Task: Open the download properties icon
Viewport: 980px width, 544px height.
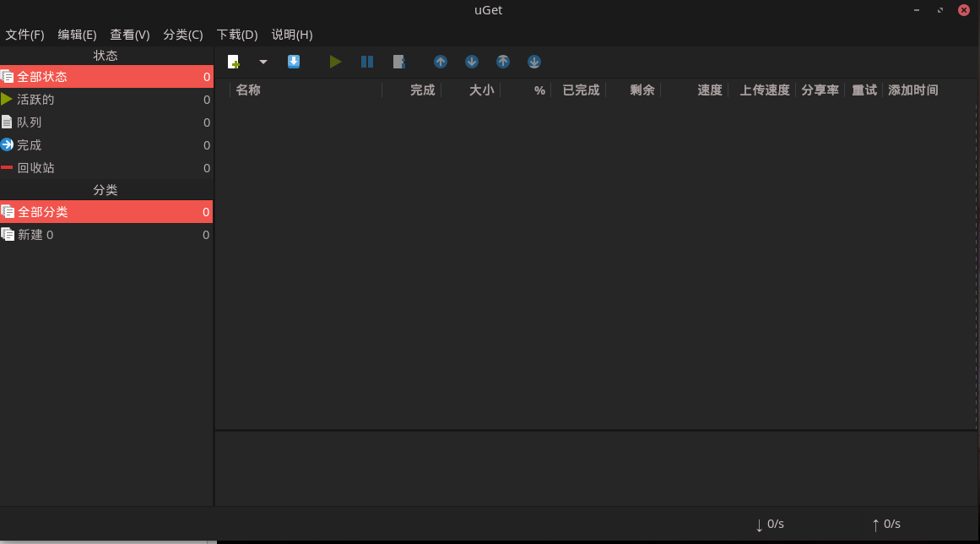Action: coord(399,62)
